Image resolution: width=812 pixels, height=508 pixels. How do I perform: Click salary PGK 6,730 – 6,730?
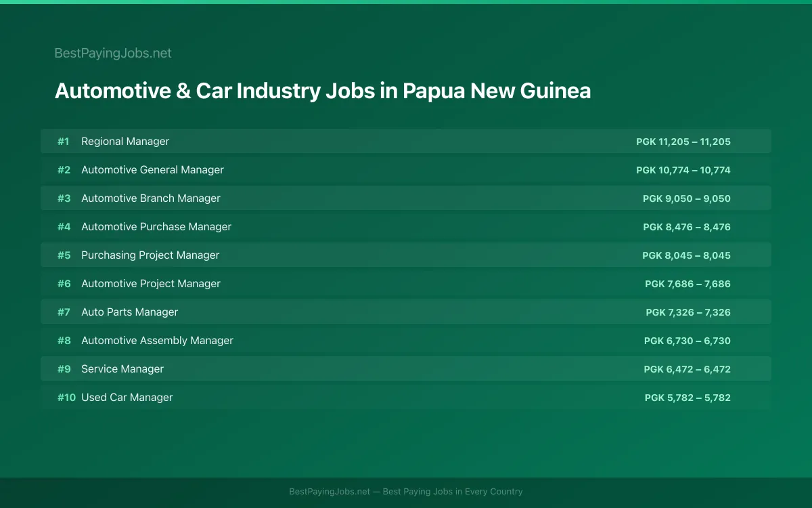coord(687,341)
